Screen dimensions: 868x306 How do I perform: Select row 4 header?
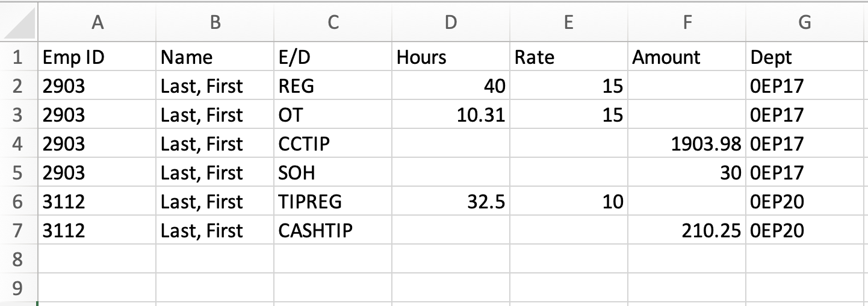(19, 143)
